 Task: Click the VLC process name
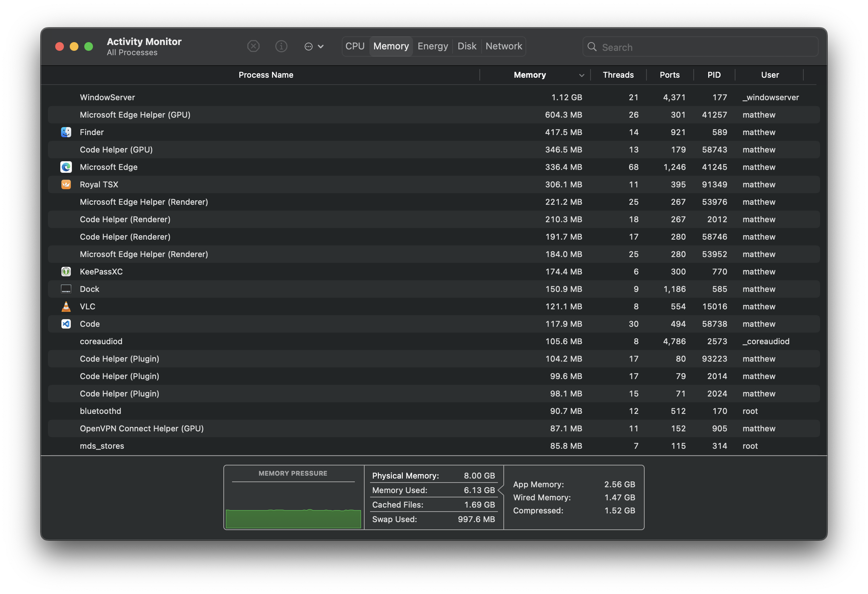pyautogui.click(x=88, y=306)
